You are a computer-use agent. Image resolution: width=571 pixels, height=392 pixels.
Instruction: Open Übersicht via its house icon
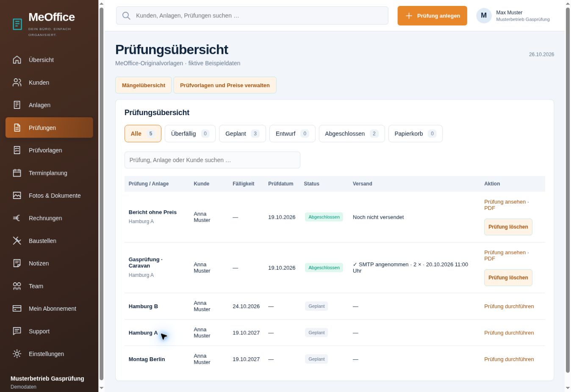[x=17, y=60]
